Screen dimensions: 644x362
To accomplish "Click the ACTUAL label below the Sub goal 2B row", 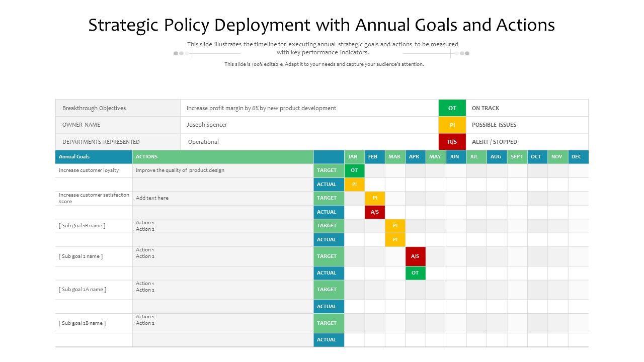I will pos(329,340).
